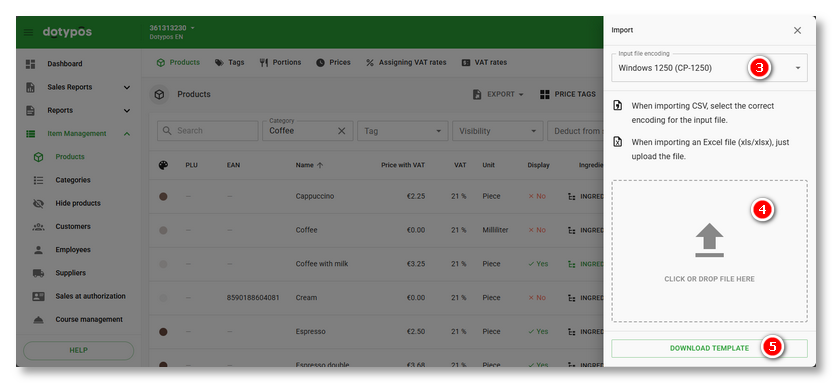Close the Import panel

798,30
